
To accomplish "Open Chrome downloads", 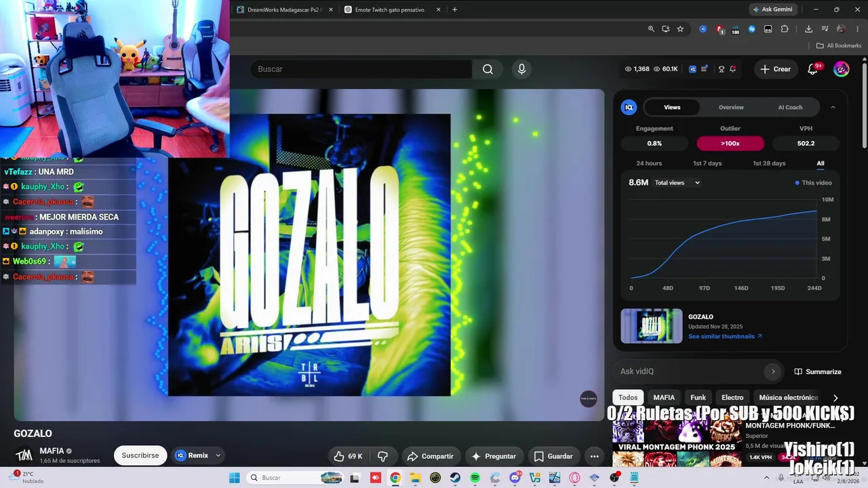I will point(808,29).
